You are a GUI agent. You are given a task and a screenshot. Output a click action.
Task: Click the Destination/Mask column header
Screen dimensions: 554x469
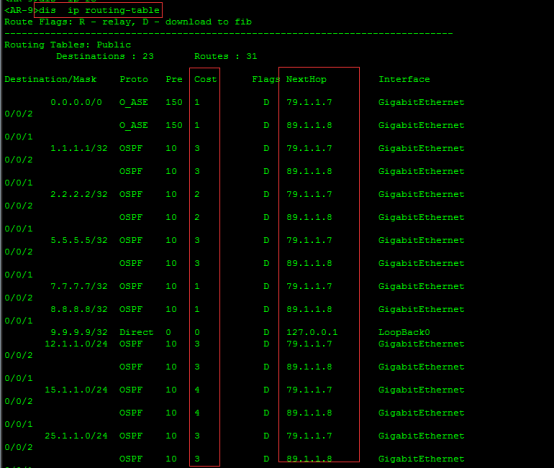[x=50, y=80]
